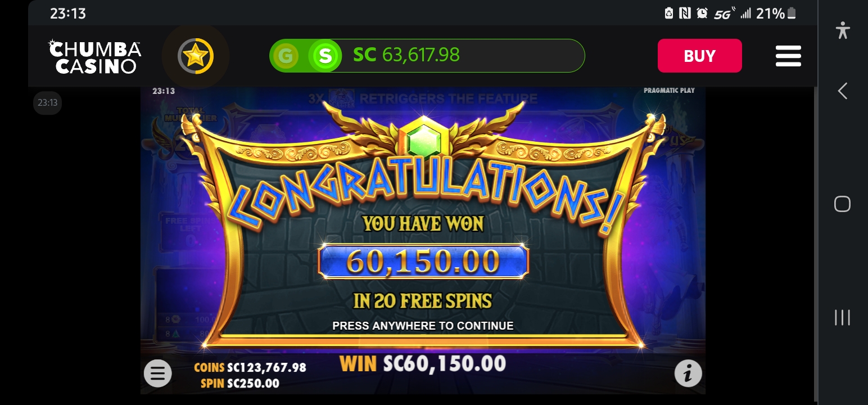This screenshot has height=405, width=868.
Task: Click the Chumba Casino logo
Action: (94, 56)
